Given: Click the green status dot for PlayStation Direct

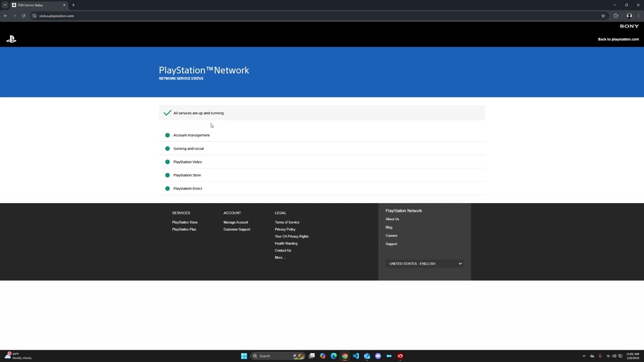Looking at the screenshot, I should tap(168, 189).
